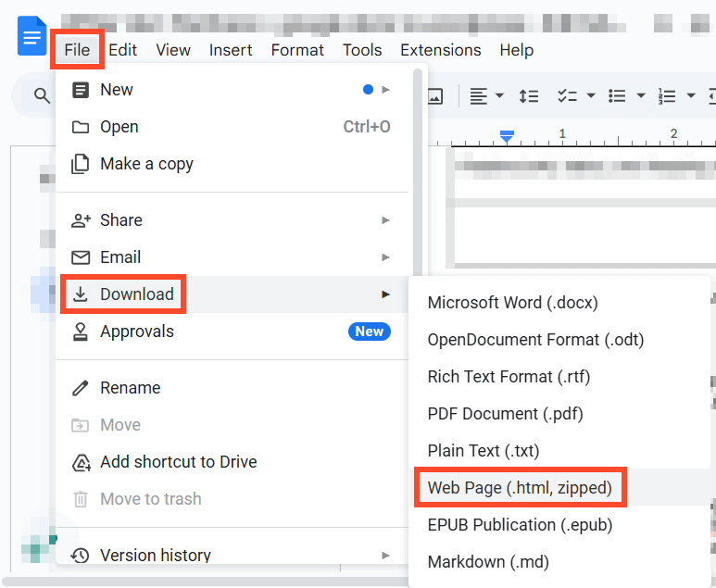Click the download arrow icon
This screenshot has height=588, width=716.
click(81, 294)
